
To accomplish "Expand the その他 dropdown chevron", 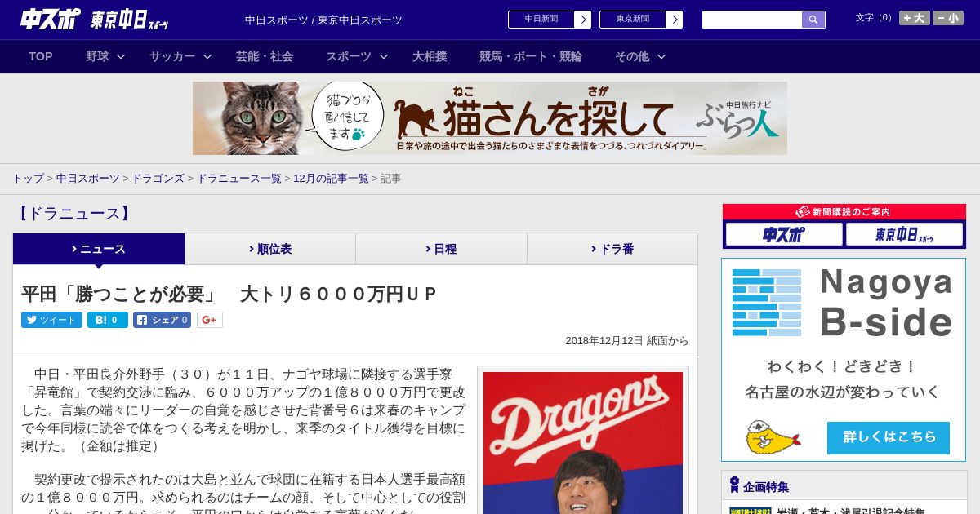I will click(x=661, y=56).
